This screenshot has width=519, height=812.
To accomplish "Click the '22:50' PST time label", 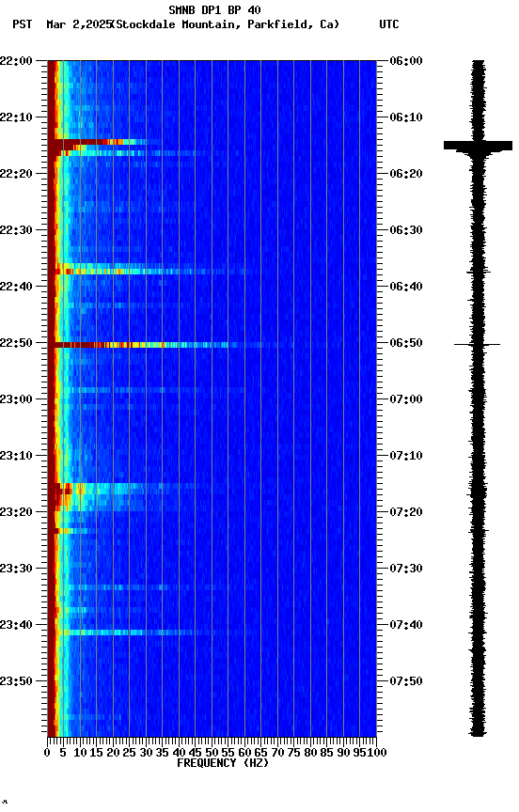I will point(16,343).
